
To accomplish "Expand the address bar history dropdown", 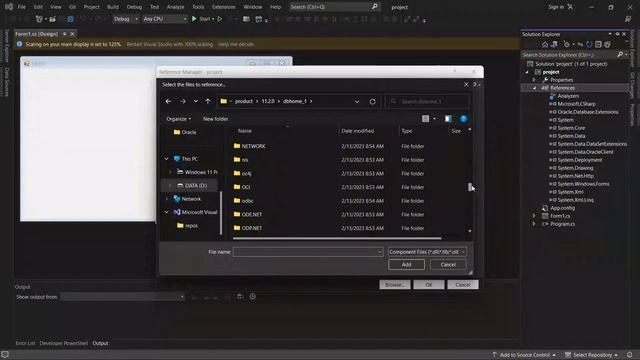I will click(x=357, y=101).
